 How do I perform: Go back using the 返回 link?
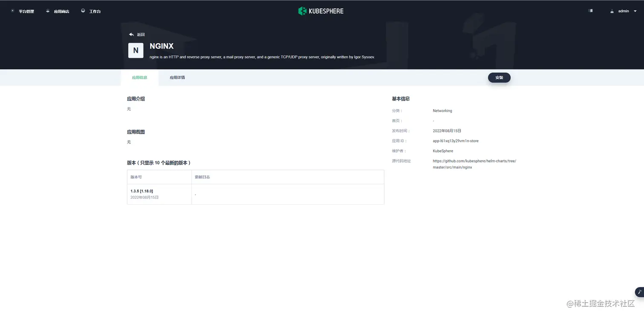(141, 34)
